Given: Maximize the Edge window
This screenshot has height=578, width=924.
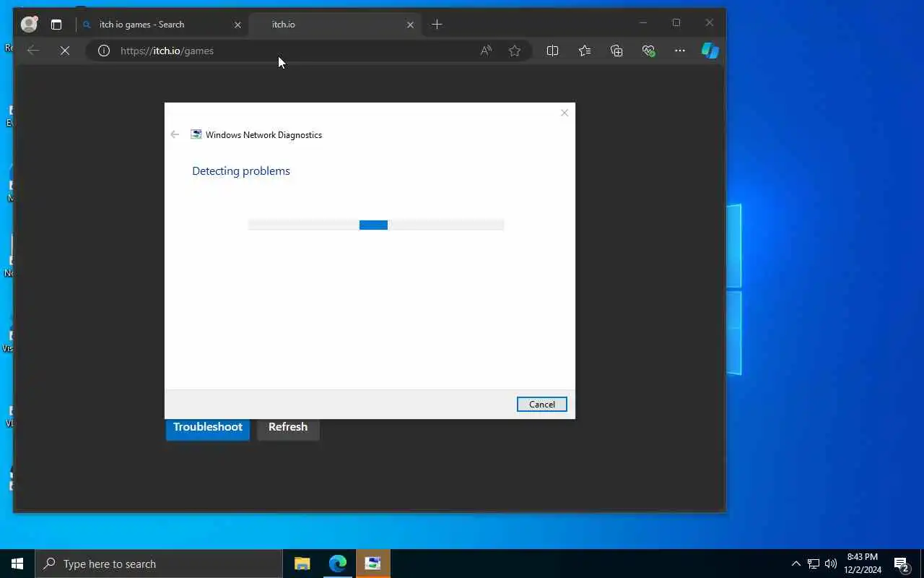Looking at the screenshot, I should click(x=676, y=23).
